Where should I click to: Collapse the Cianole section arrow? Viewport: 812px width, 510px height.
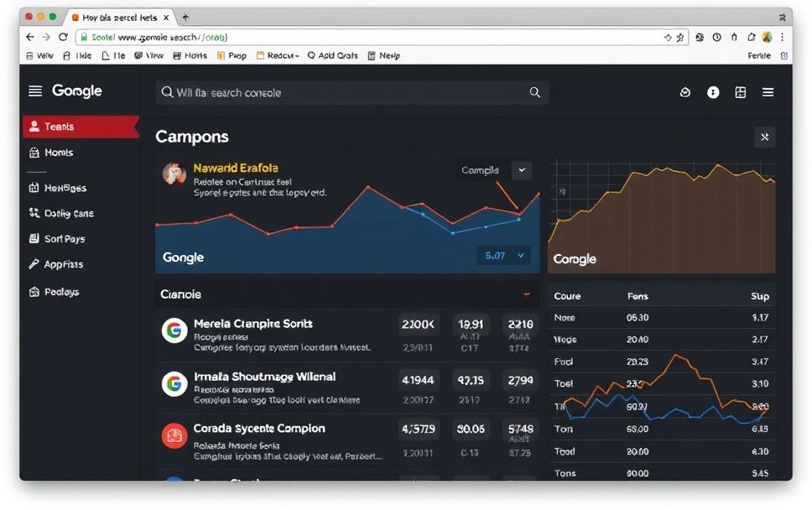527,294
